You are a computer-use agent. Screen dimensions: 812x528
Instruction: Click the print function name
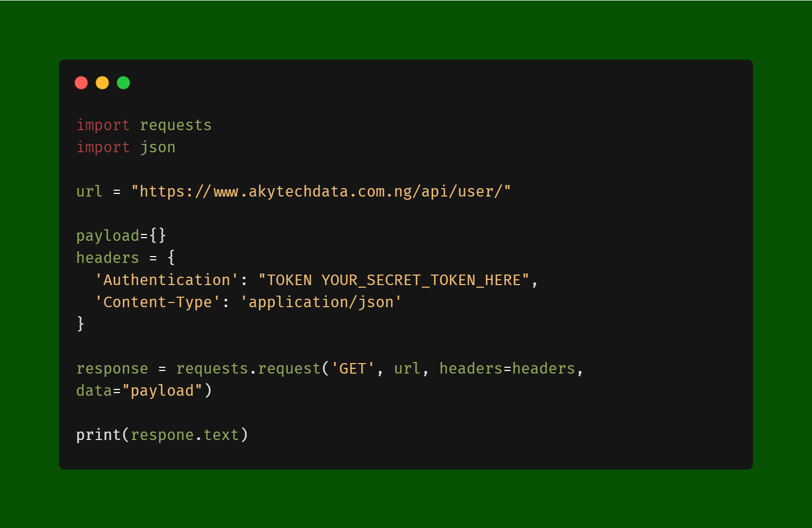tap(99, 435)
